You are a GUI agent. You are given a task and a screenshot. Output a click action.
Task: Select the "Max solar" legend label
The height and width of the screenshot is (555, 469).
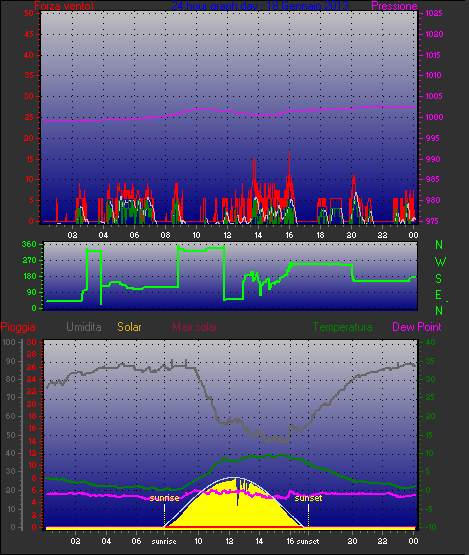[195, 327]
